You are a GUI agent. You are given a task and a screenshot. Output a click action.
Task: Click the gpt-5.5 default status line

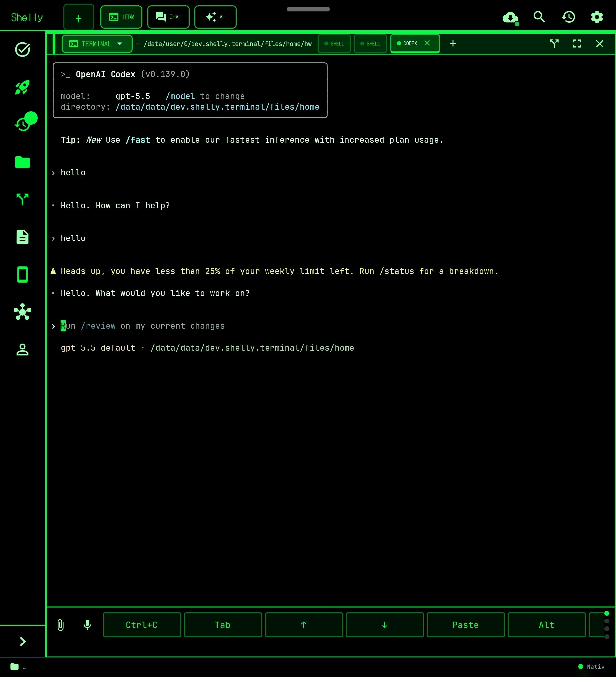pos(207,348)
